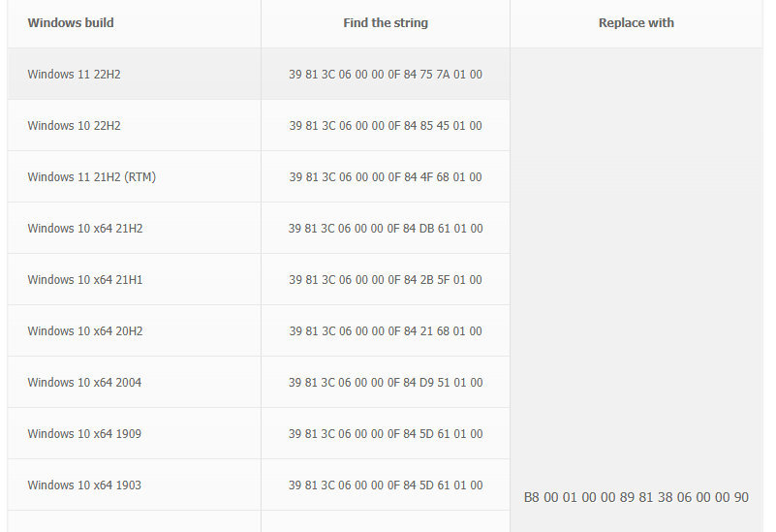Viewport: 776px width, 532px height.
Task: Click the 5D 61 hex string in the 1909 row
Action: click(386, 434)
